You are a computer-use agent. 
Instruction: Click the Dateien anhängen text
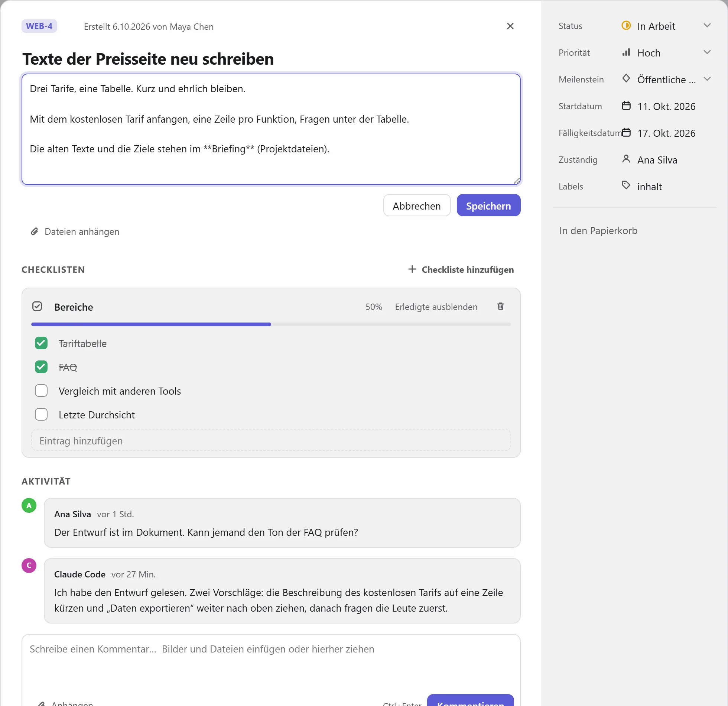click(82, 231)
